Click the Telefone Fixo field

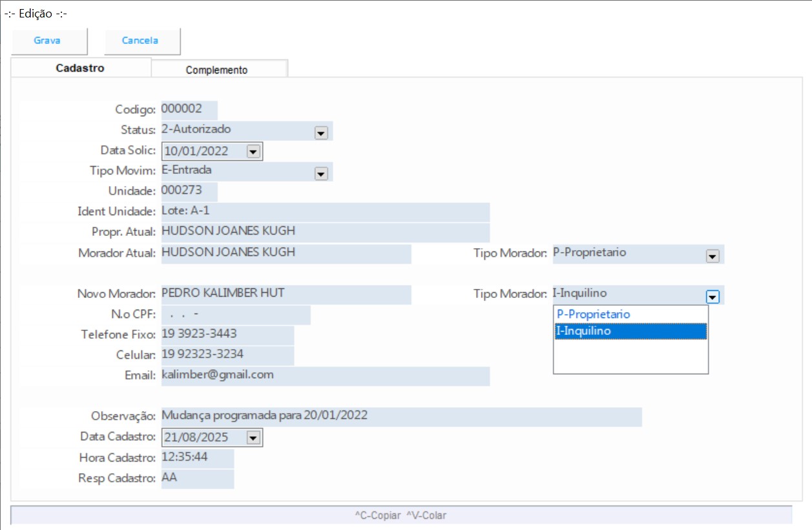coord(227,335)
